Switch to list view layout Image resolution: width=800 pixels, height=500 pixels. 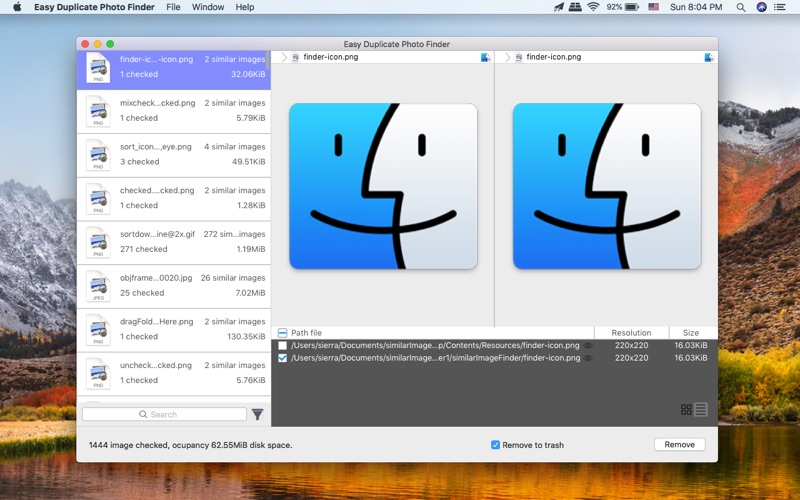(x=701, y=410)
